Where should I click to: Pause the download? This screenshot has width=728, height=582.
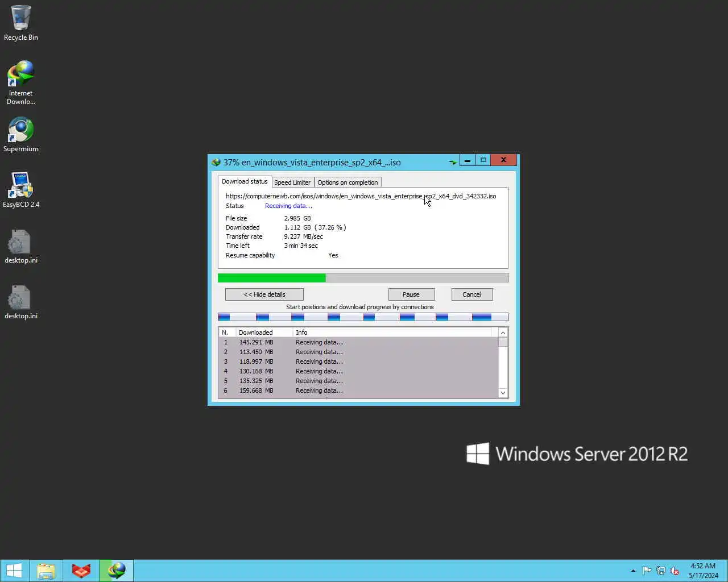pyautogui.click(x=411, y=294)
